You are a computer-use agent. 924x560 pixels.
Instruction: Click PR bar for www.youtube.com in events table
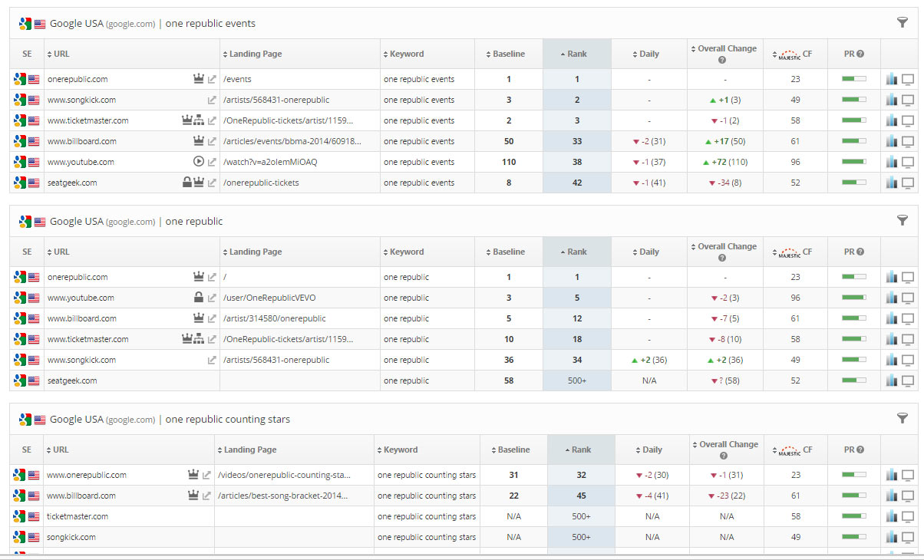(853, 162)
